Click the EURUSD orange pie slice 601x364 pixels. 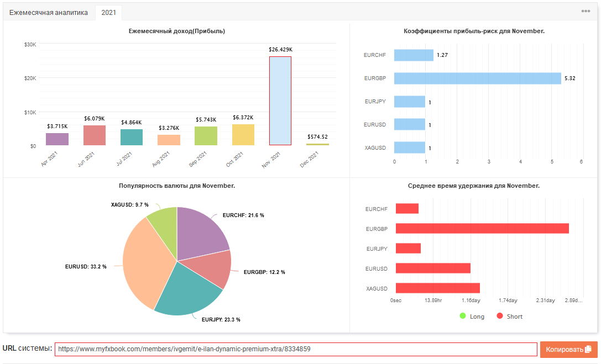coord(145,264)
